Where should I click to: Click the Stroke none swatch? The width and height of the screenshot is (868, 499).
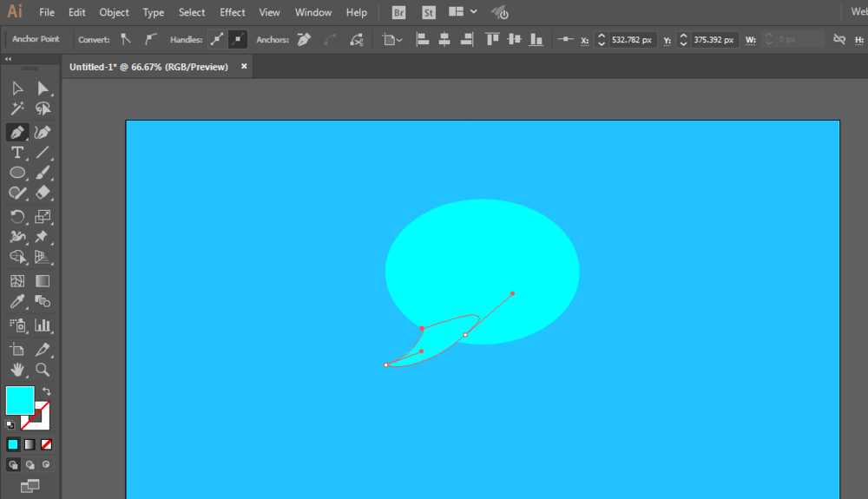pyautogui.click(x=42, y=422)
